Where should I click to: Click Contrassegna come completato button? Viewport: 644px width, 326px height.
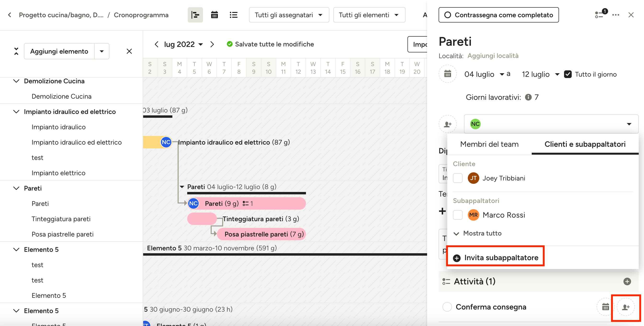pos(498,15)
